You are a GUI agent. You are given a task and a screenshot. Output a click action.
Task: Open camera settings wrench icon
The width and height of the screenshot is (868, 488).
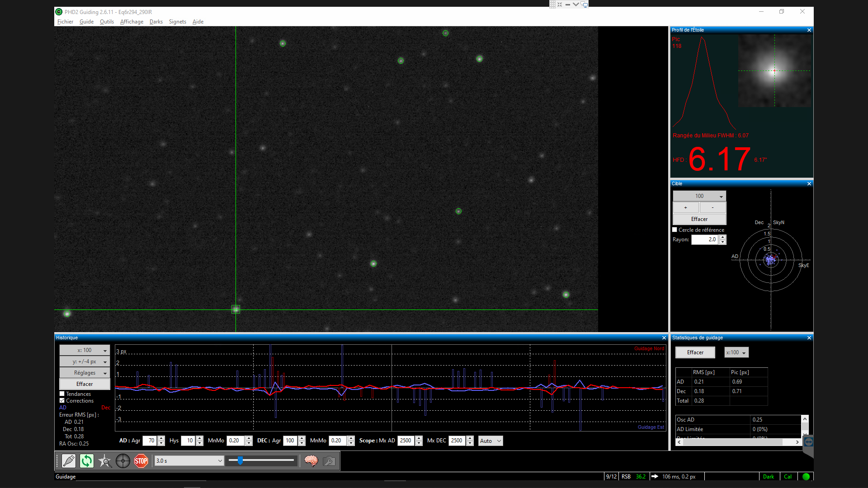[329, 461]
